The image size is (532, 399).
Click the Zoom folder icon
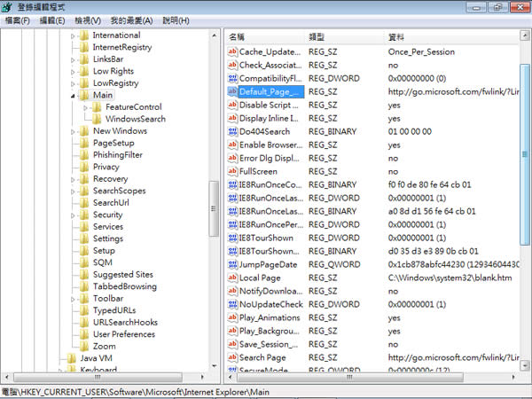pos(84,346)
